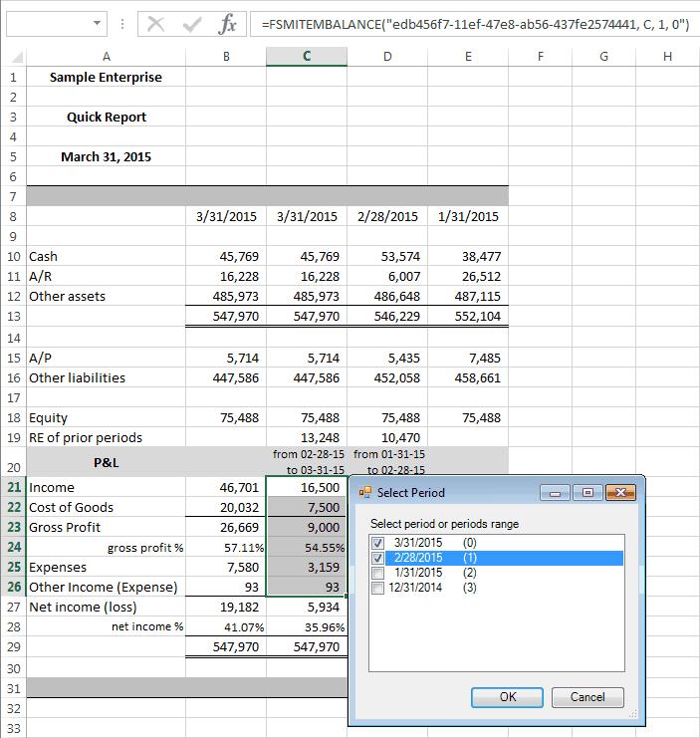Click the Insert Function fx icon
Image resolution: width=700 pixels, height=738 pixels.
pyautogui.click(x=228, y=24)
